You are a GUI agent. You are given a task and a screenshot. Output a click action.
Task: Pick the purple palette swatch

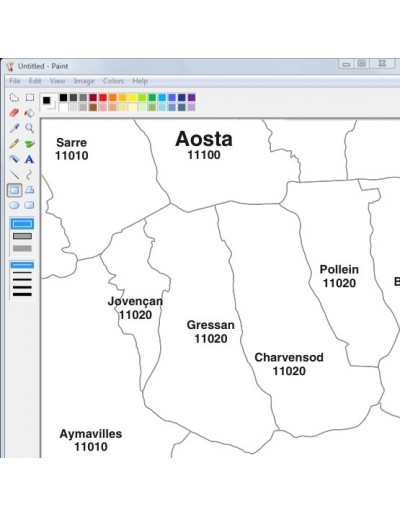(x=192, y=97)
